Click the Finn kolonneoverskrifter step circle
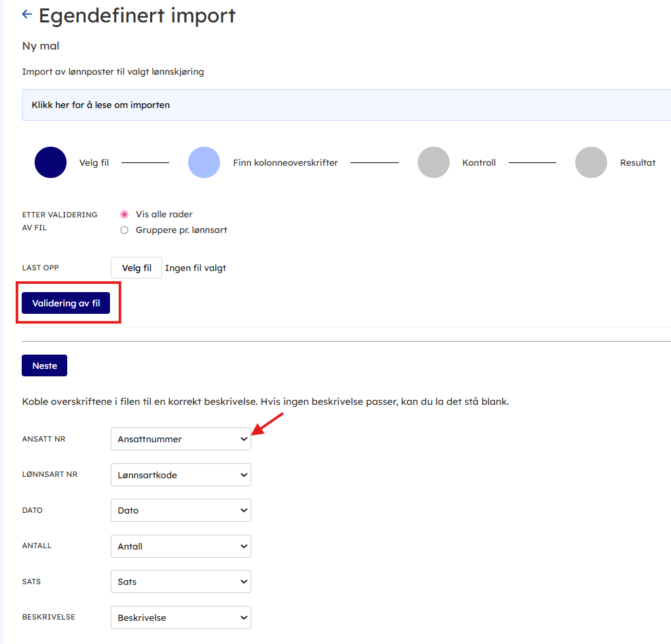The width and height of the screenshot is (671, 644). [x=204, y=163]
